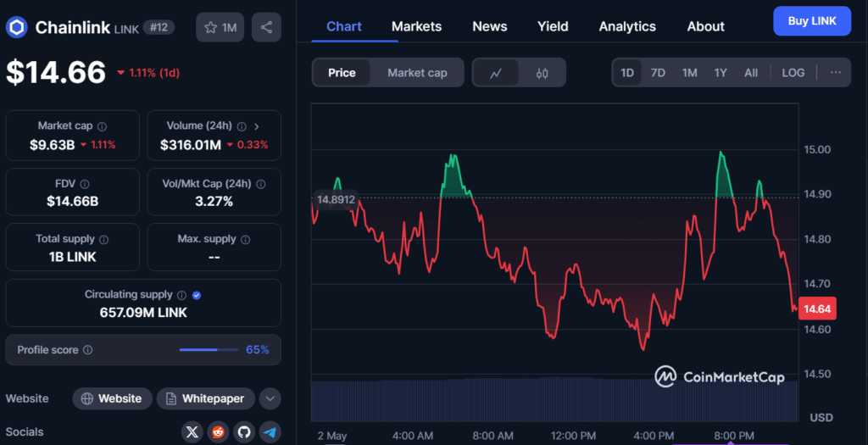Screen dimensions: 868x445
Task: Click info icon next to Market cap
Action: (102, 127)
